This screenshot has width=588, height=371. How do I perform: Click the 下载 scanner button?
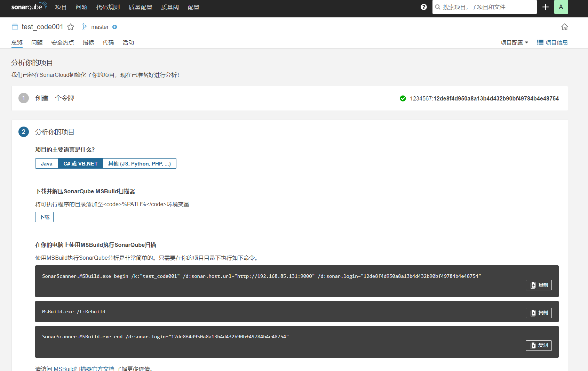[x=44, y=217]
